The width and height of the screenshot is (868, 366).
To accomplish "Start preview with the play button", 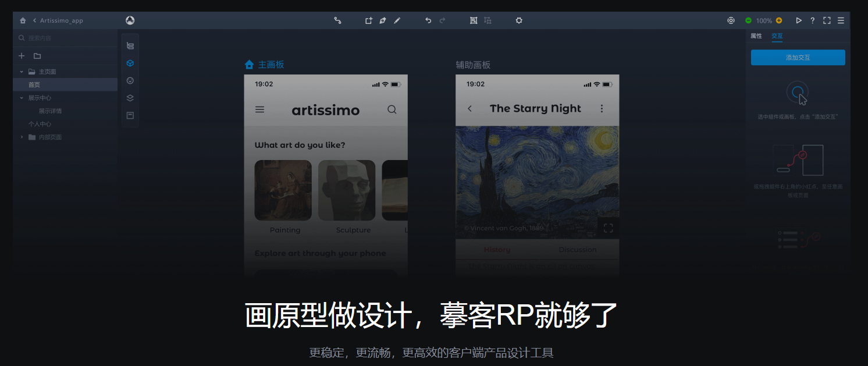I will point(799,20).
